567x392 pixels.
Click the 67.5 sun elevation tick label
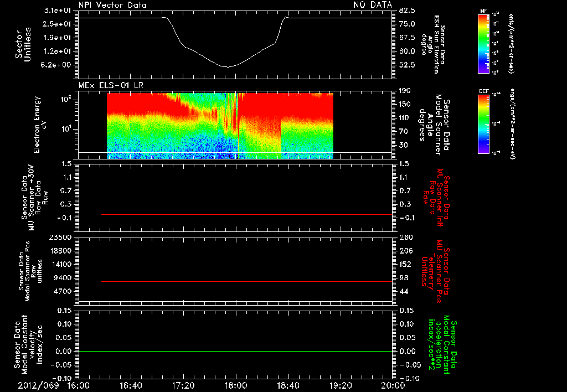[x=407, y=38]
